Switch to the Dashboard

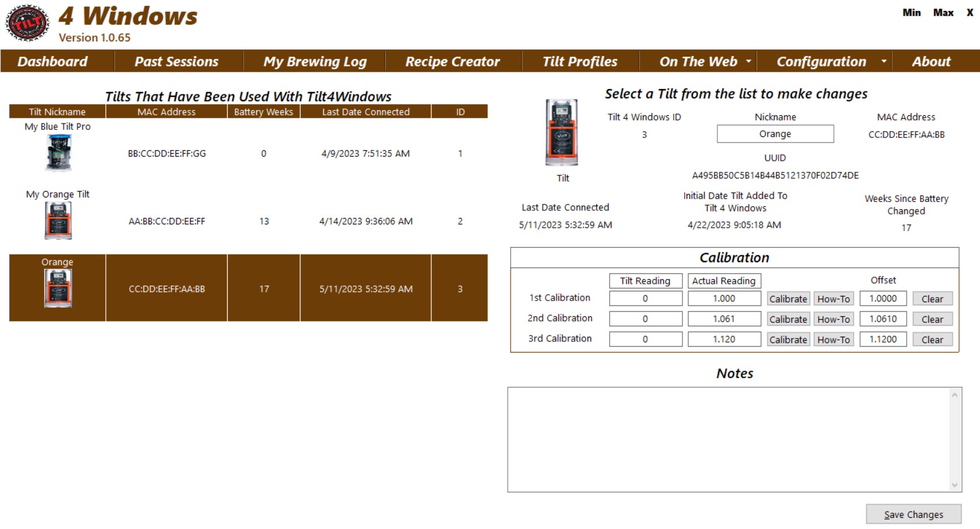point(53,61)
